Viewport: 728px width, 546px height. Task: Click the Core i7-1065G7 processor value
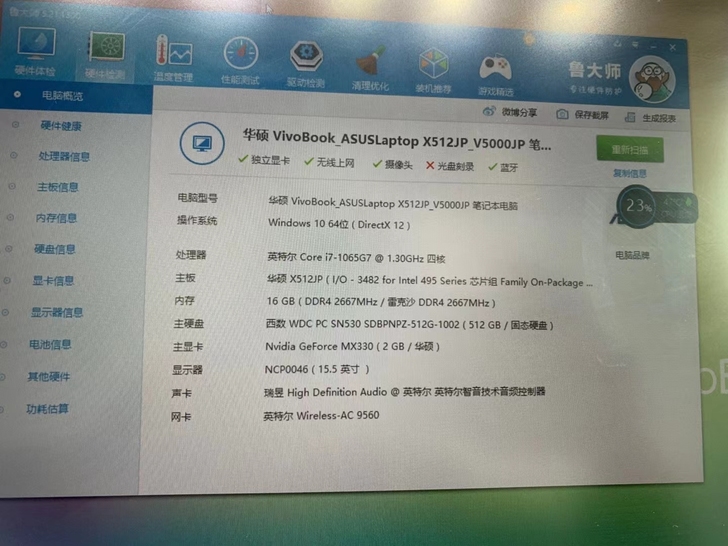(x=356, y=258)
